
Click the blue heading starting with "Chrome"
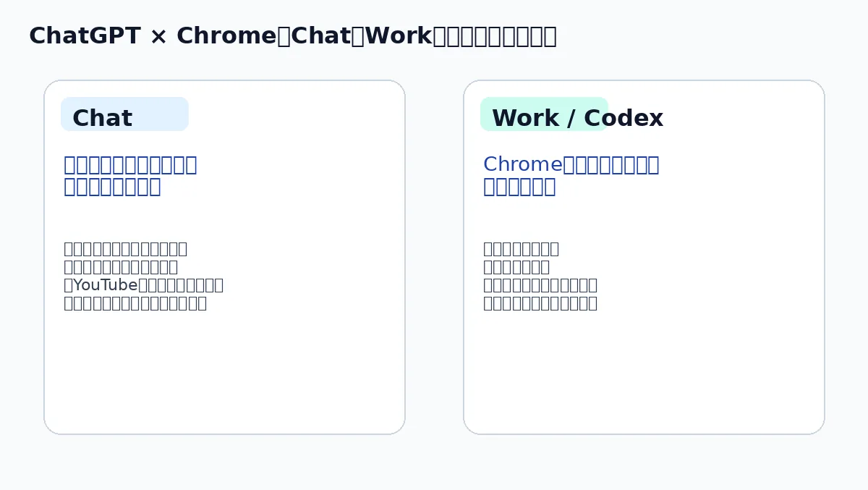[x=571, y=175]
